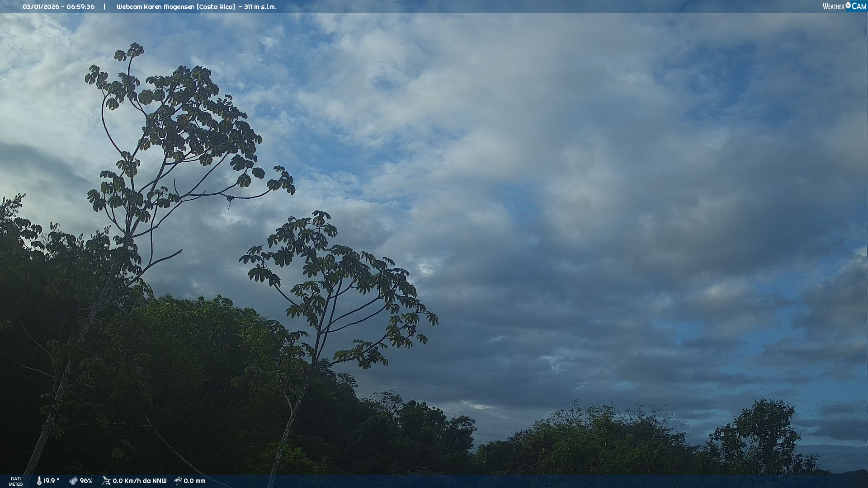Click the 0.0 Km/h wind speed value
Viewport: 868px width, 488px height.
127,481
